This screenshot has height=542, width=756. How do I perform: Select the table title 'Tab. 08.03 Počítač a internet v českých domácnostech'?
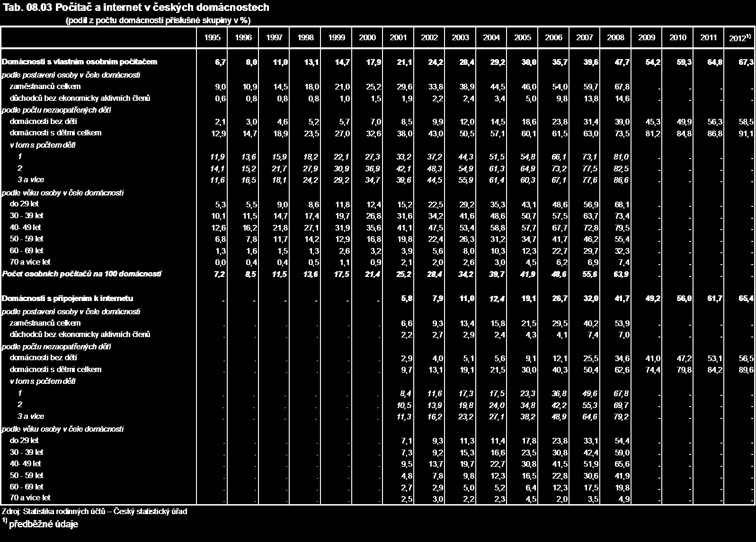[136, 8]
